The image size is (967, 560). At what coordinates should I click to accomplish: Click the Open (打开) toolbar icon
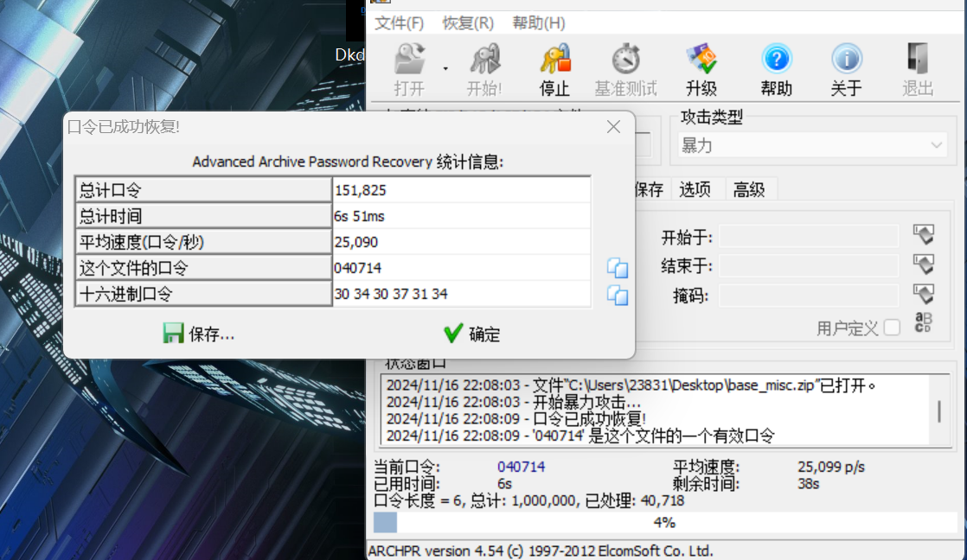(409, 69)
